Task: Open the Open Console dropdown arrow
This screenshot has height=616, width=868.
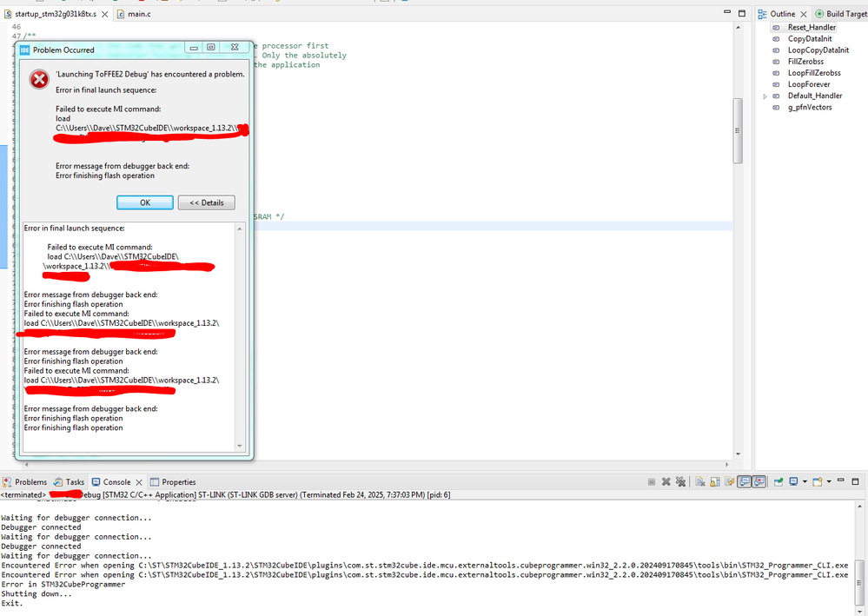Action: [829, 481]
